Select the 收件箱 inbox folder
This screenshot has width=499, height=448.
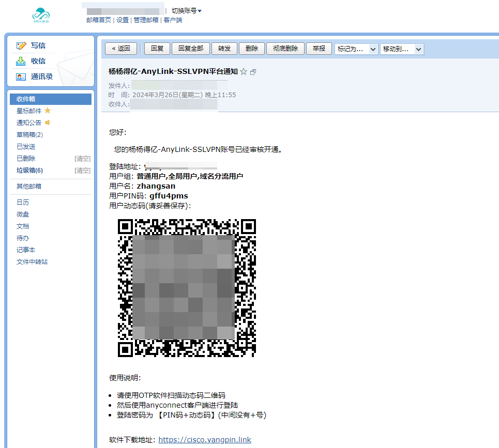[51, 99]
